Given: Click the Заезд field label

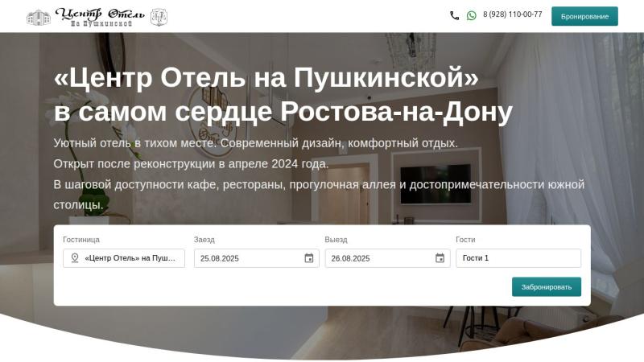Looking at the screenshot, I should click(x=204, y=240).
